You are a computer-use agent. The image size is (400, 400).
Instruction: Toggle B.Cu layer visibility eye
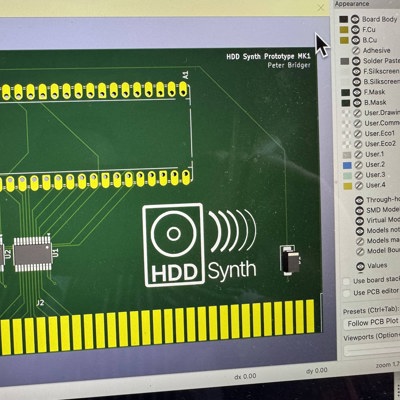tap(355, 40)
